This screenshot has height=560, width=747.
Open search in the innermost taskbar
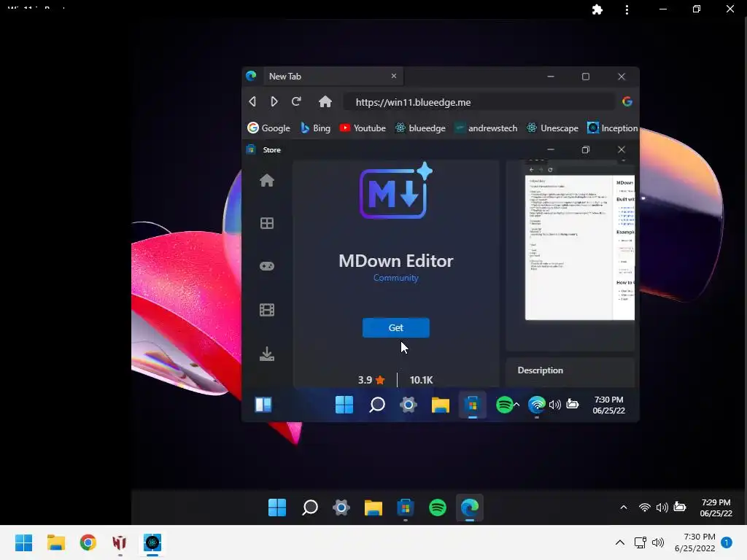click(377, 405)
